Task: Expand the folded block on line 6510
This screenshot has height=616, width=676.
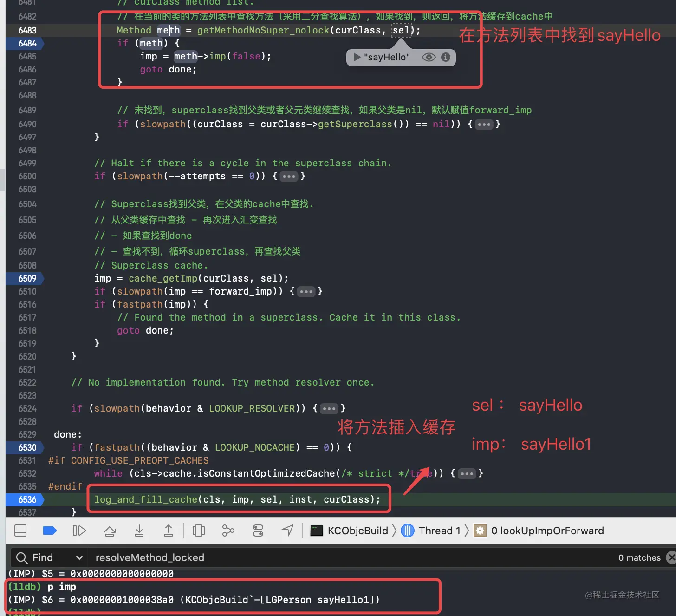Action: (306, 292)
